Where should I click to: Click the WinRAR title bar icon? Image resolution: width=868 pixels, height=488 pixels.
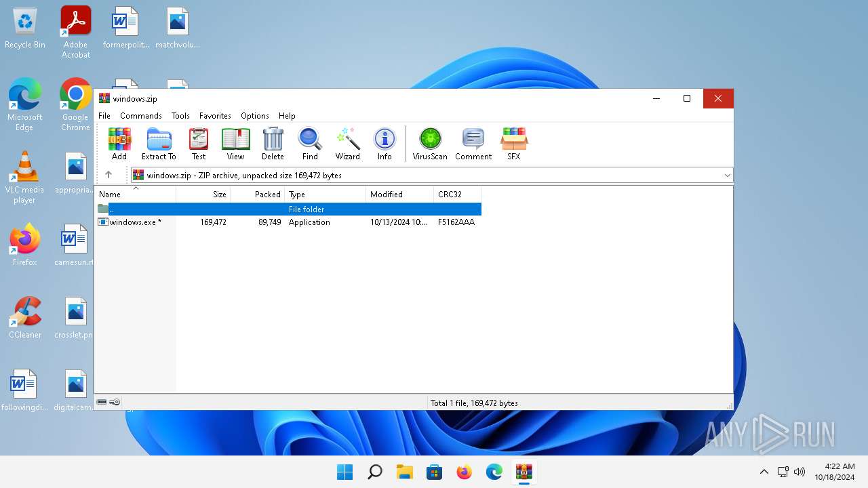(104, 98)
